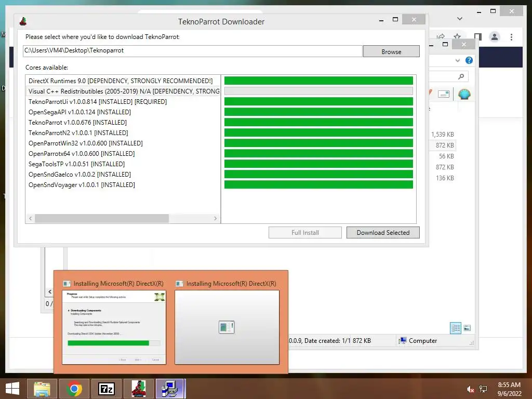
Task: Click the scroll left arrow in background window
Action: click(x=50, y=292)
